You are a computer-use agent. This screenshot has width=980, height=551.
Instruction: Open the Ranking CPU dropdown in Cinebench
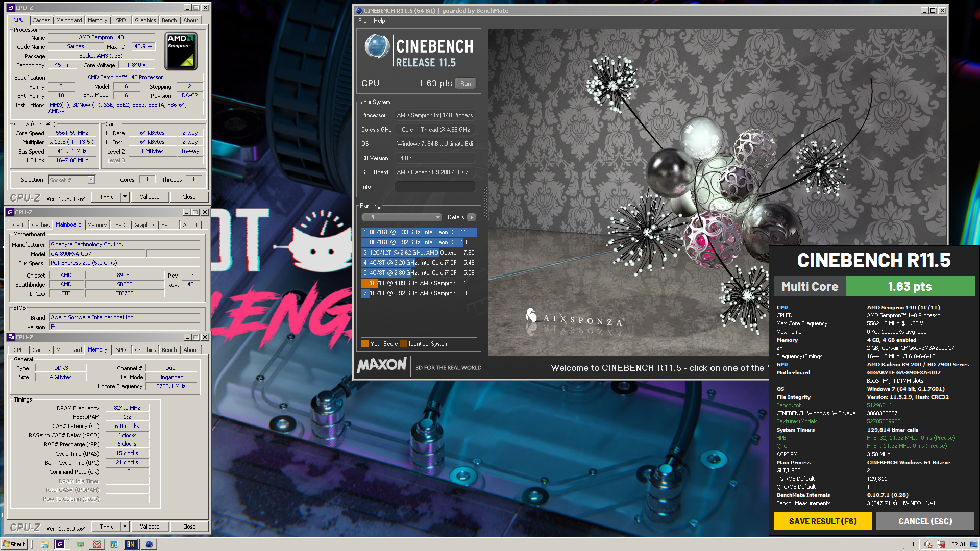tap(402, 217)
